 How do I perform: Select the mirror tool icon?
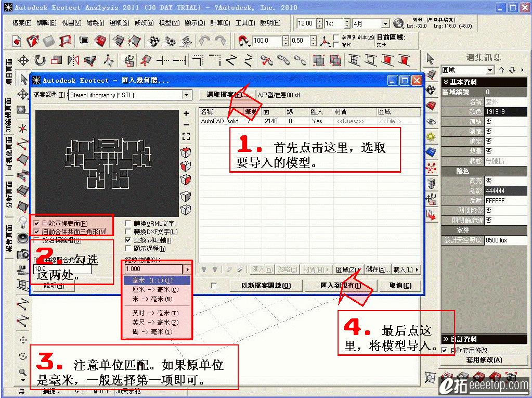73,61
